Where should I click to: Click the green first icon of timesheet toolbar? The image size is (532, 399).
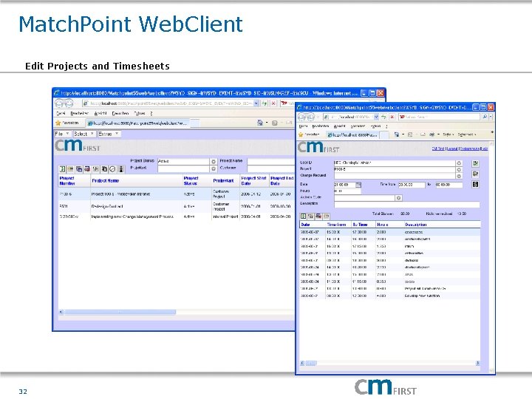pos(304,216)
